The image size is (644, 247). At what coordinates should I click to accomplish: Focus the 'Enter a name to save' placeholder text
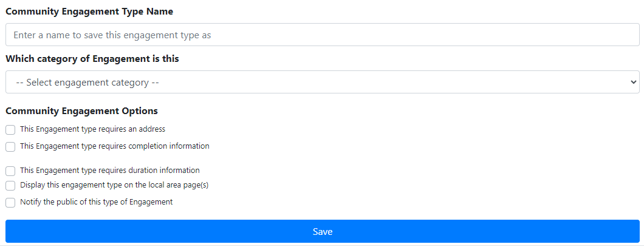pyautogui.click(x=112, y=35)
